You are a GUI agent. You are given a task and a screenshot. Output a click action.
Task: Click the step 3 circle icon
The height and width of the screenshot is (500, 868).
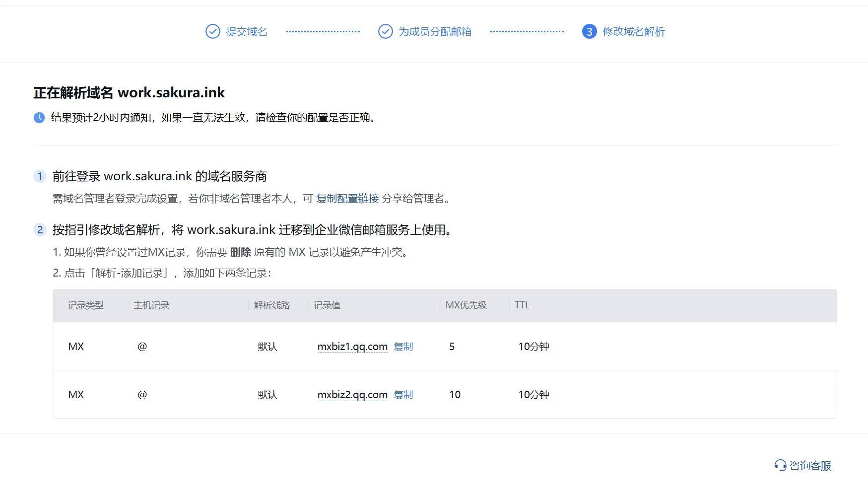coord(589,31)
